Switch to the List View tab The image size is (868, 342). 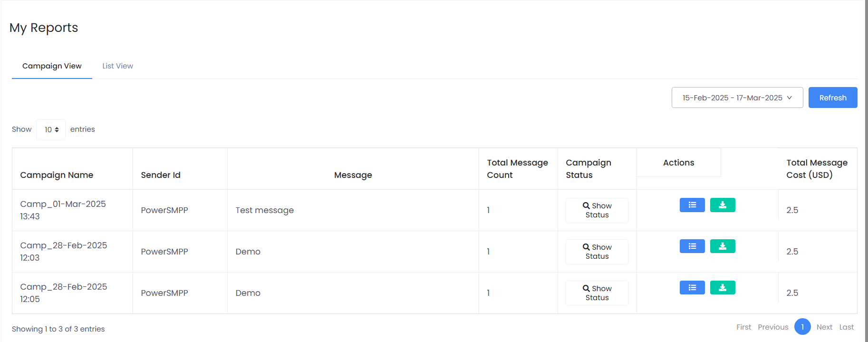point(117,66)
